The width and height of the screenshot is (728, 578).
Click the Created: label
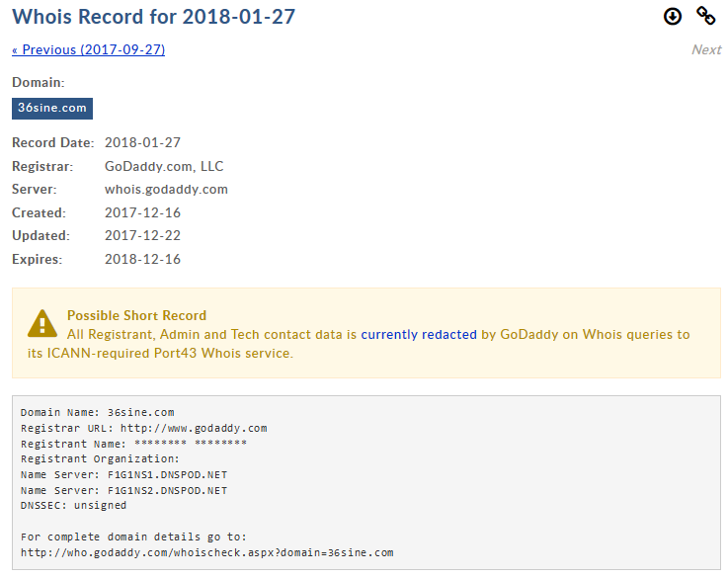pyautogui.click(x=39, y=212)
